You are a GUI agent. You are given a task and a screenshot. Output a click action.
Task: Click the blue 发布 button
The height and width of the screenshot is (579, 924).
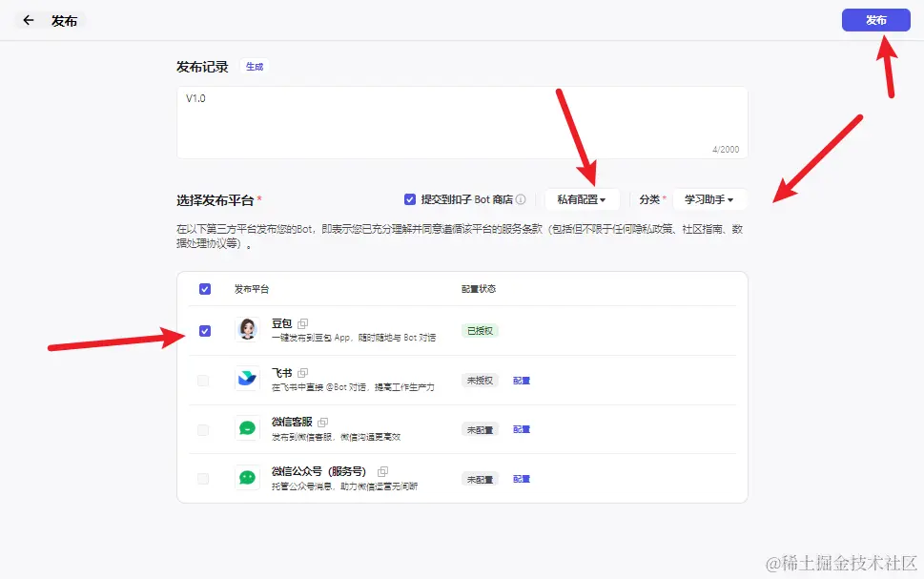click(875, 20)
